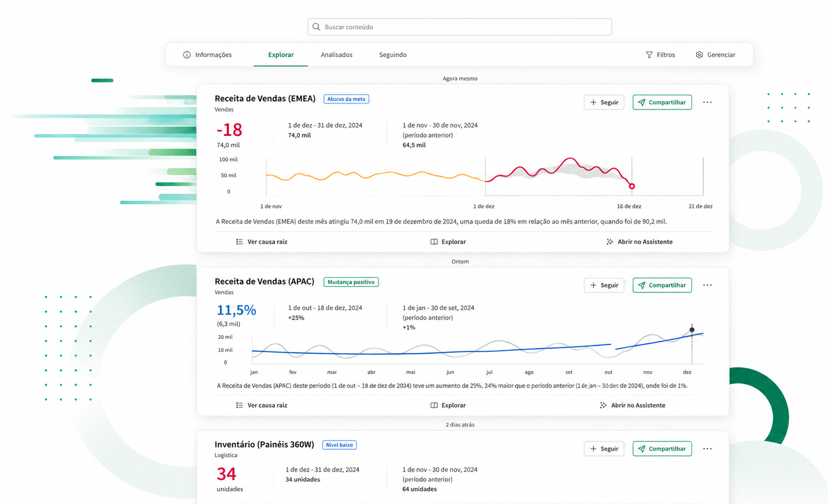
Task: Click Ver causa raiz on EMEA card
Action: point(262,241)
